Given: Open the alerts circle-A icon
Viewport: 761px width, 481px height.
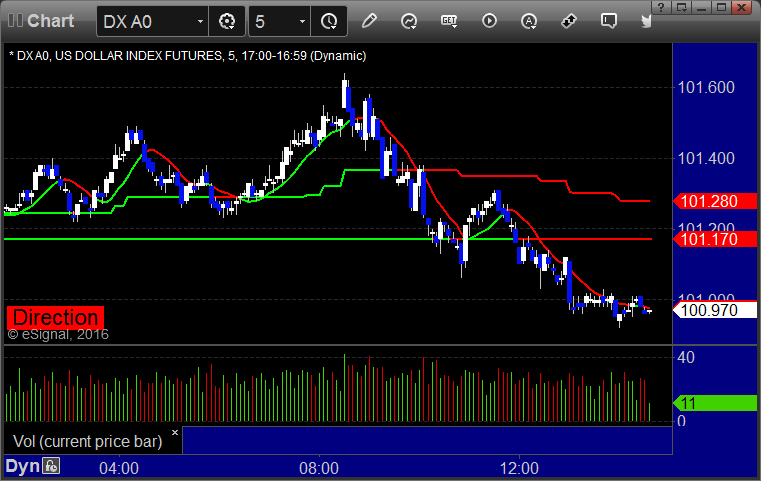Looking at the screenshot, I should coord(529,21).
